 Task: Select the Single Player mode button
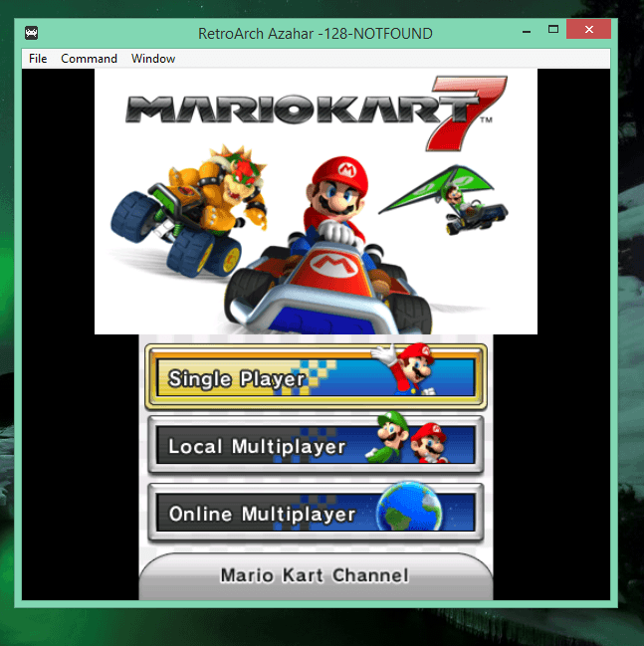316,377
